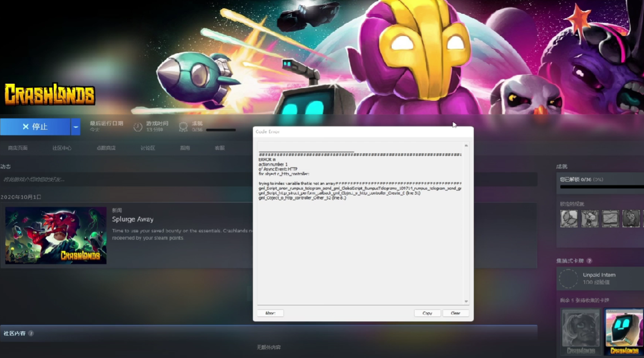Viewport: 644px width, 358px height.
Task: Click the help icon beside 社区内容
Action: point(31,334)
